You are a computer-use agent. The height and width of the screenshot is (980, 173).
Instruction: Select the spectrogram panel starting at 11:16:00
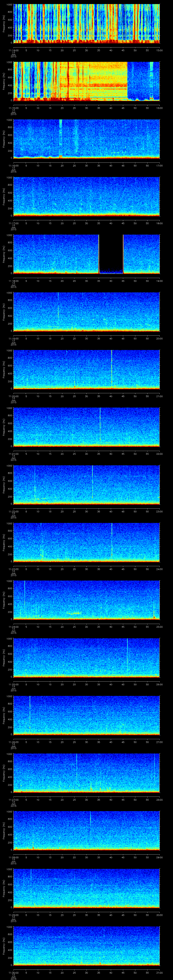pyautogui.click(x=86, y=139)
